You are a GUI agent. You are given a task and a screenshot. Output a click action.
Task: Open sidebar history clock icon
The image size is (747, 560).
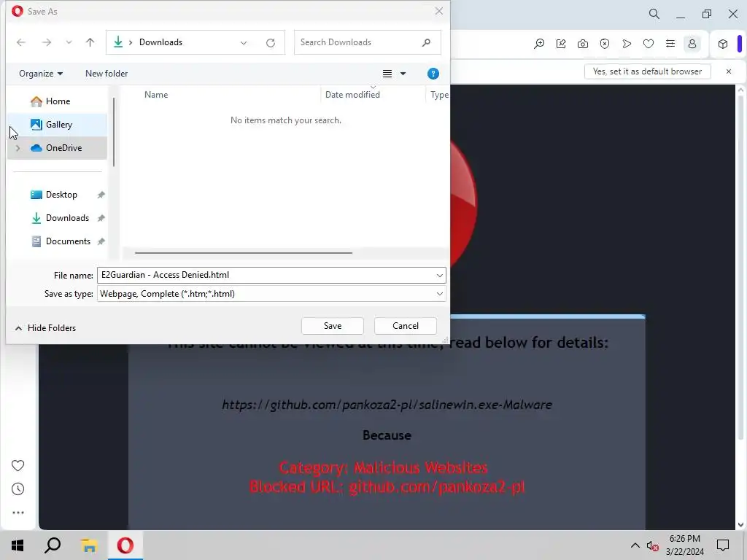click(18, 489)
